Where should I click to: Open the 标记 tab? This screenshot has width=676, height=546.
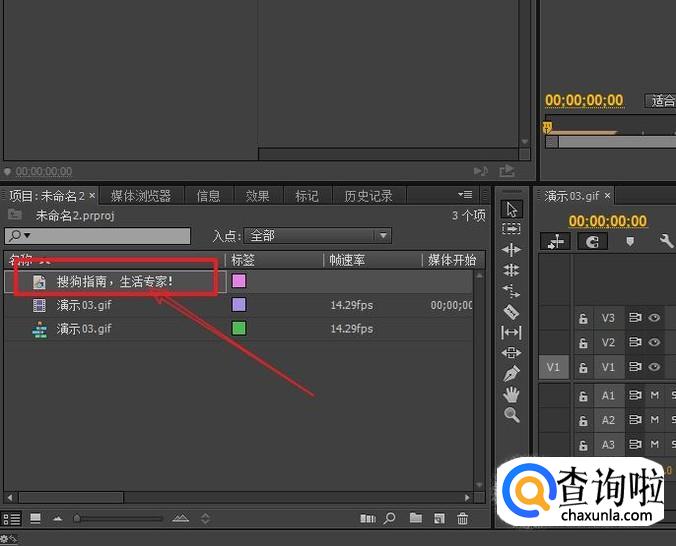[307, 196]
